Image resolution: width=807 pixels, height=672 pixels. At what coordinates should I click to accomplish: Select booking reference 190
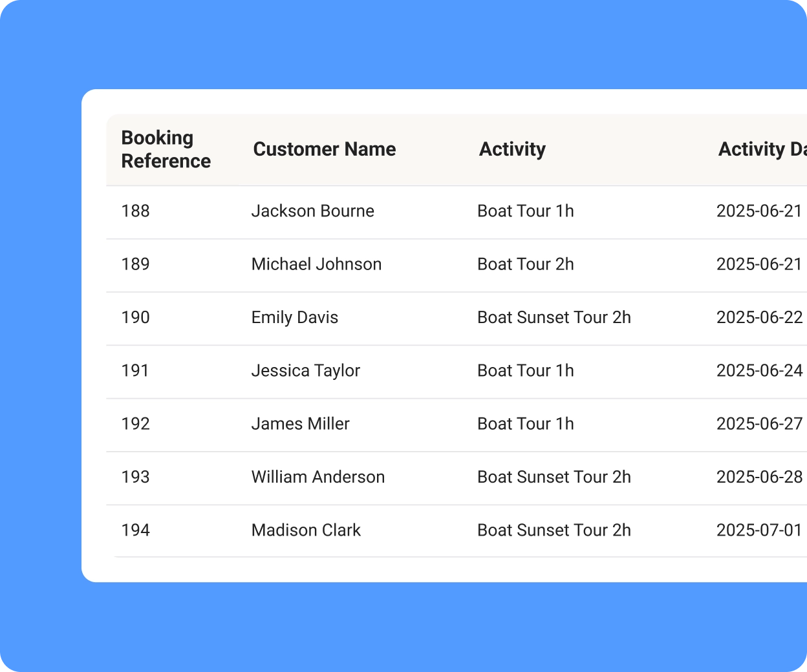(136, 317)
